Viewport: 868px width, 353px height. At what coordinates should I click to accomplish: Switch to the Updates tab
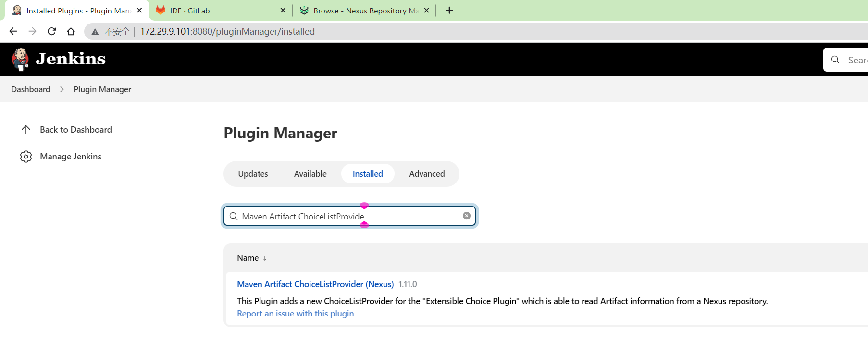[253, 174]
